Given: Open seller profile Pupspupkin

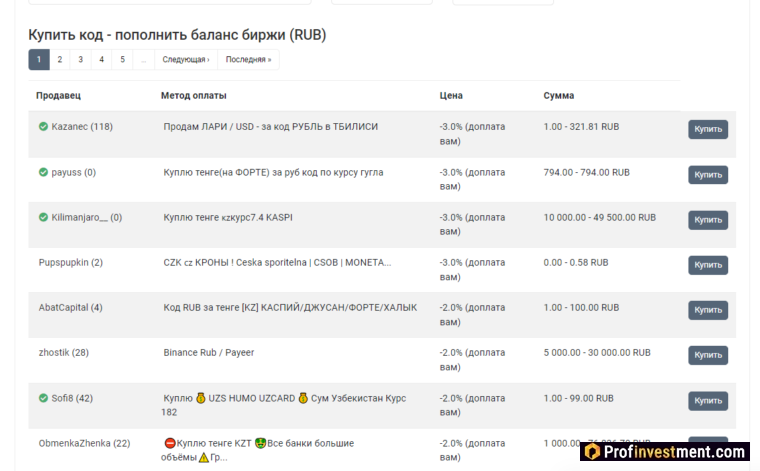Looking at the screenshot, I should pos(70,262).
